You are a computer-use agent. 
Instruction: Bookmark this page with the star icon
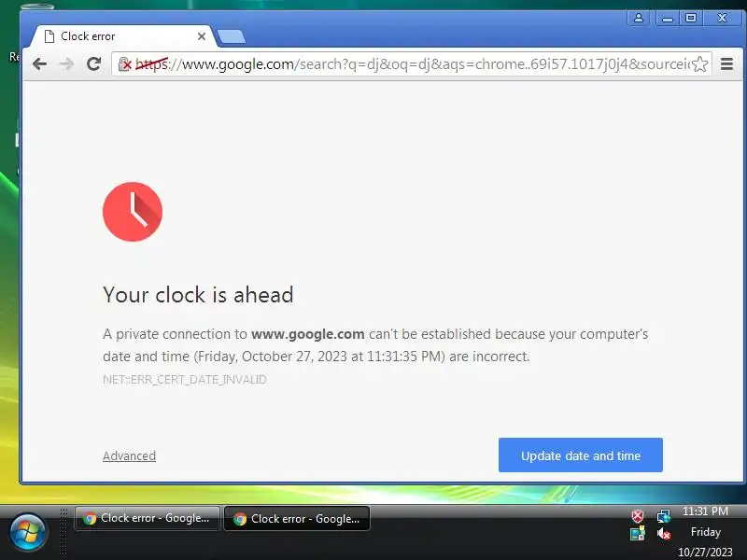(699, 63)
